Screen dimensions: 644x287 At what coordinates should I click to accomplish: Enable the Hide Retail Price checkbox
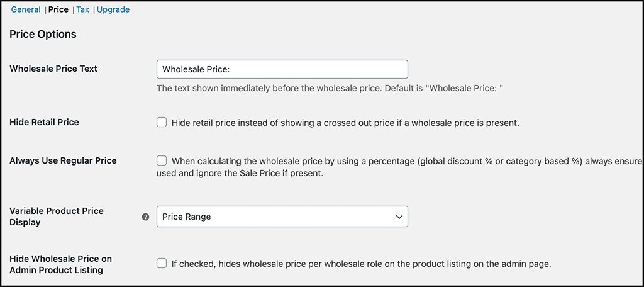point(162,123)
